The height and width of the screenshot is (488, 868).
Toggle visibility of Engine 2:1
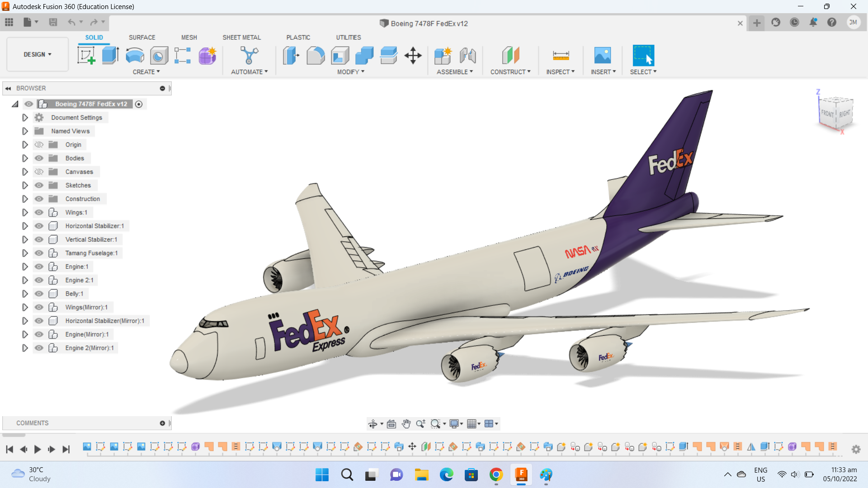coord(39,280)
